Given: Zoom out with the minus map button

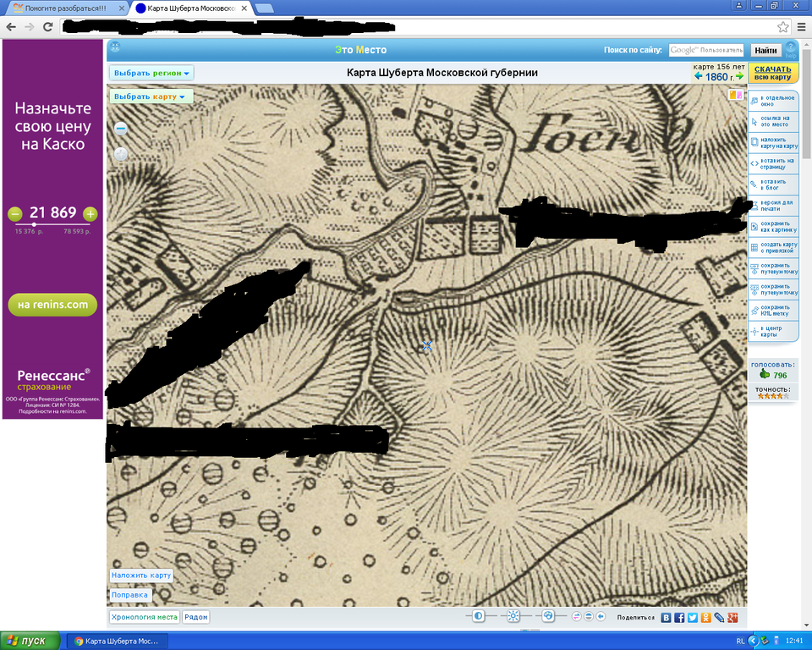Looking at the screenshot, I should coord(120,129).
